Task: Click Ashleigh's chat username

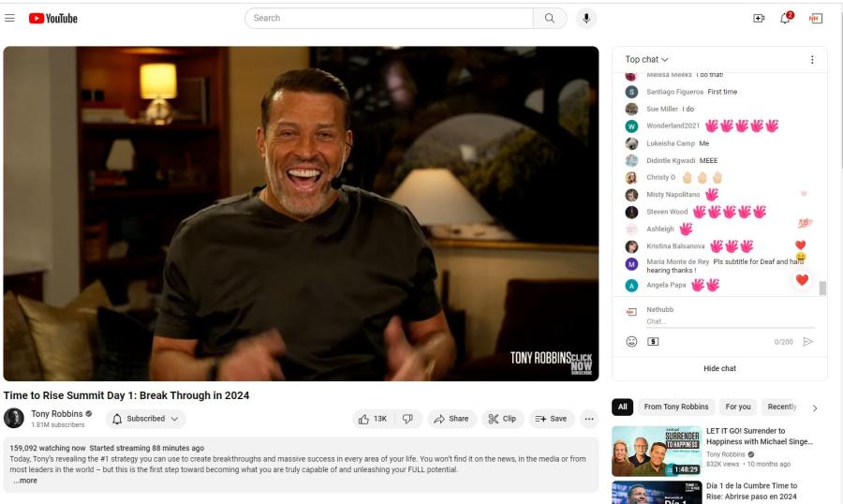Action: point(659,230)
